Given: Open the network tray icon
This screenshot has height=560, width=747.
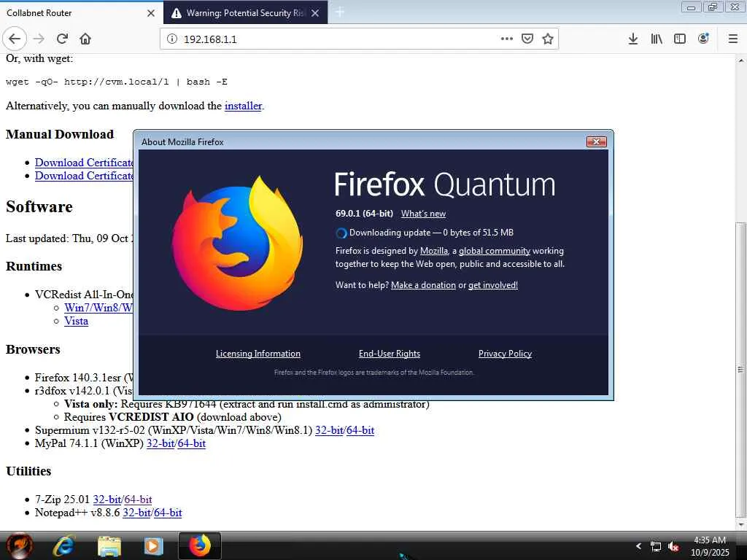Looking at the screenshot, I should [x=656, y=547].
